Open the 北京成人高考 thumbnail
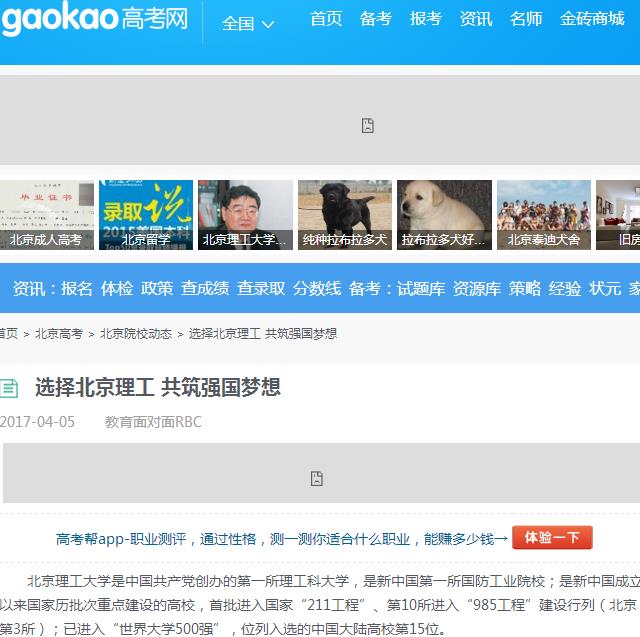This screenshot has width=640, height=637. coord(47,215)
